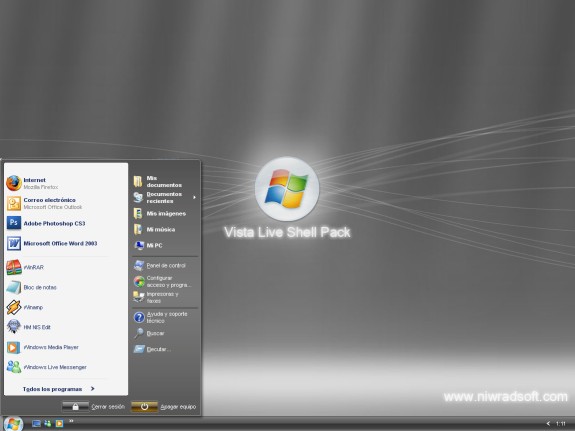Click "Impresoras y faxes" label

click(x=162, y=297)
